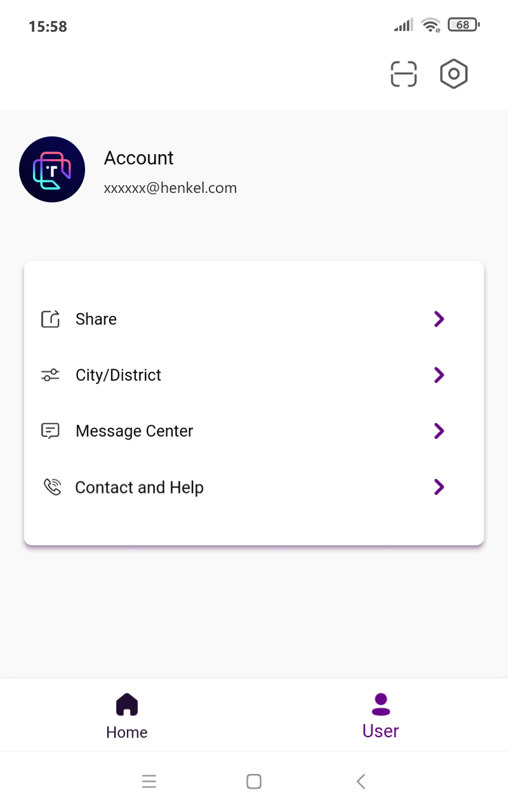Open the Message Center label
Viewport: 508px width, 812px height.
134,431
